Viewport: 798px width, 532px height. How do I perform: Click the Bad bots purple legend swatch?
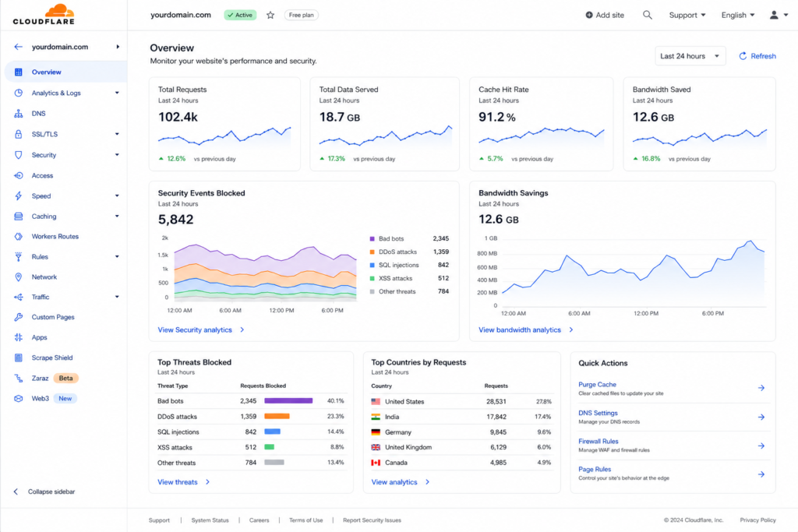372,238
